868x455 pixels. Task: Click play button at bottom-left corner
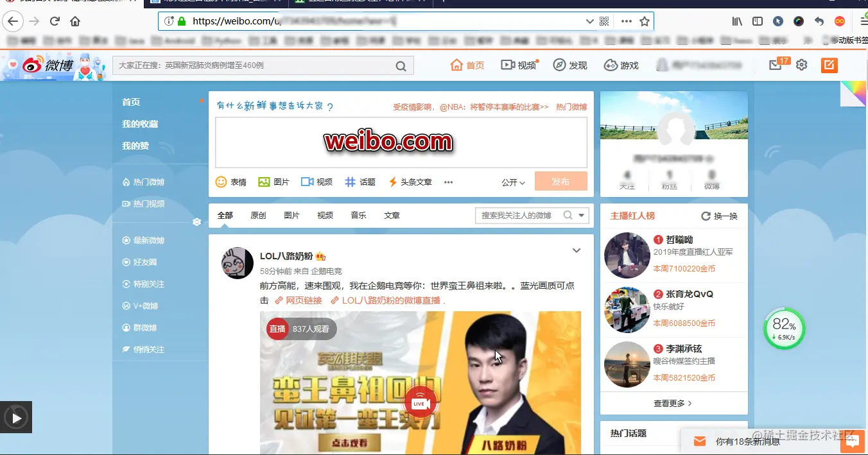(16, 418)
